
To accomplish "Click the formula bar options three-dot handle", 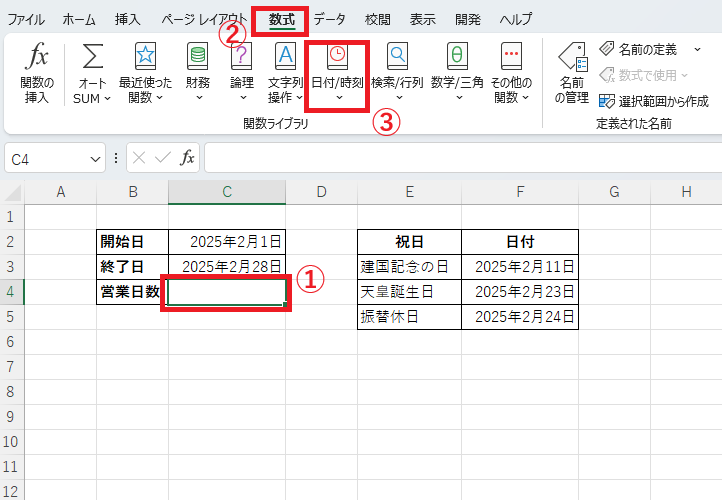I will (116, 158).
